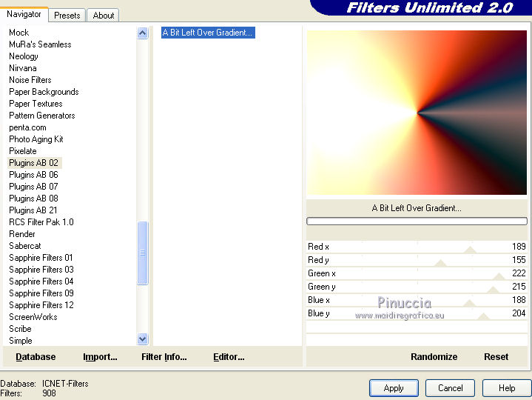The image size is (532, 400).
Task: Select Paper Textures category
Action: tap(36, 104)
